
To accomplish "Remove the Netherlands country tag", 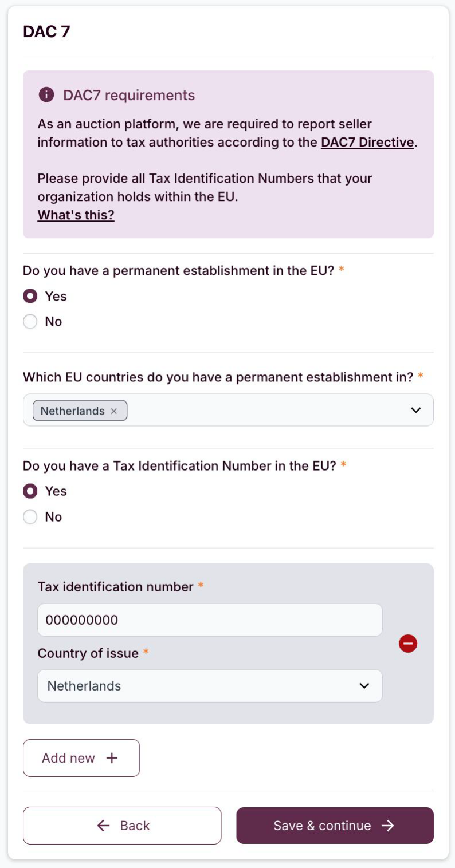I will pos(114,411).
